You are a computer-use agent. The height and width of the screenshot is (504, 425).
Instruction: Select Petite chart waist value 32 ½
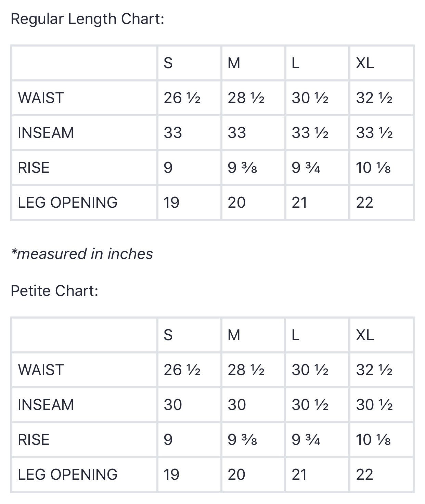374,370
